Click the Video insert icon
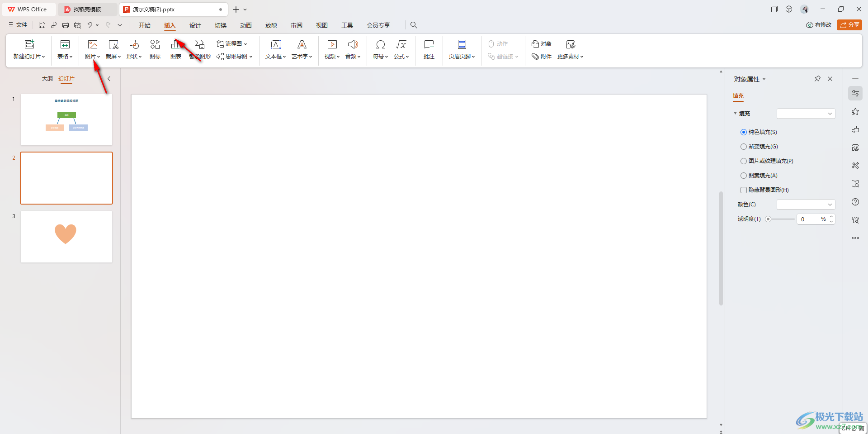868x434 pixels. click(332, 44)
